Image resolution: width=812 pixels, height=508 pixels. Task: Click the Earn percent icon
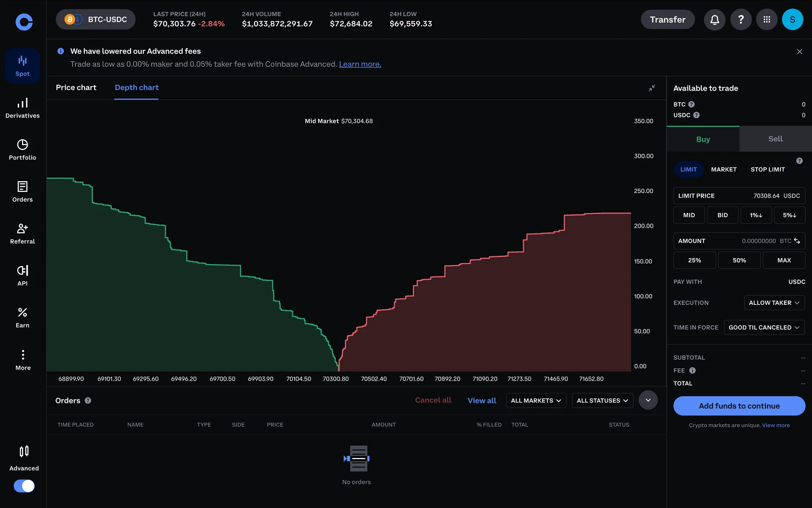click(22, 313)
